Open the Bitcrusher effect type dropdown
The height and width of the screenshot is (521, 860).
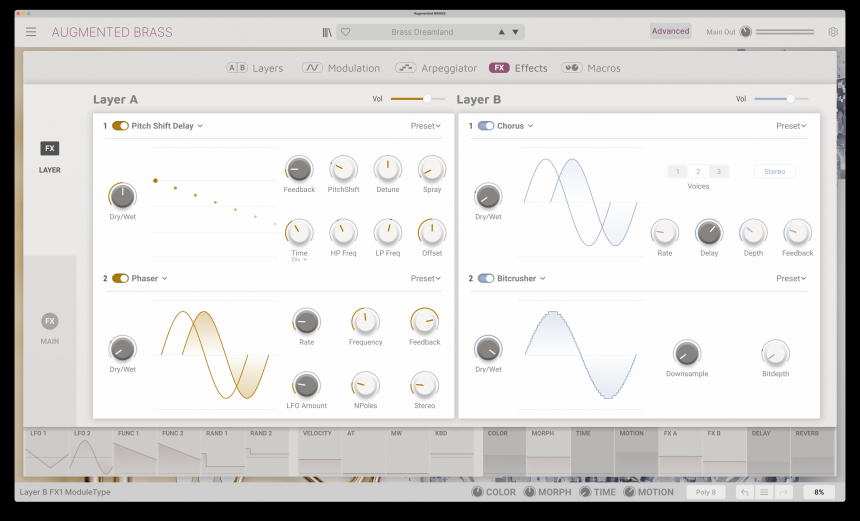(521, 278)
